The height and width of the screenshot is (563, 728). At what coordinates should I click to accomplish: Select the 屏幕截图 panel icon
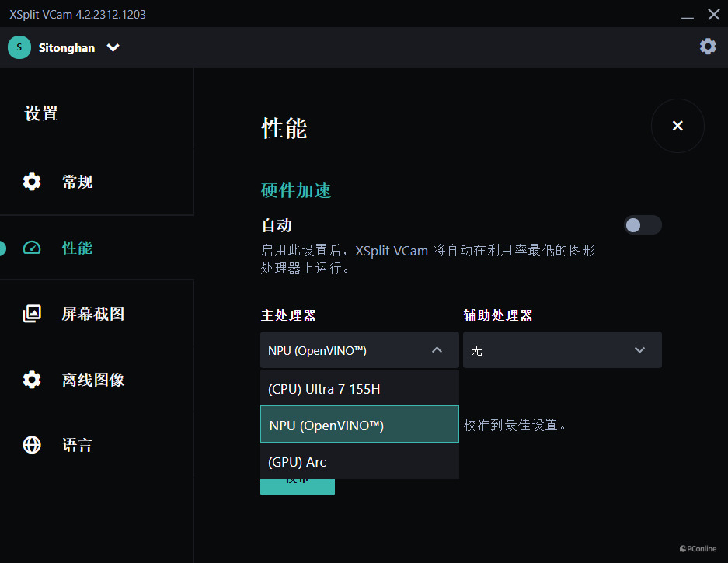(31, 313)
